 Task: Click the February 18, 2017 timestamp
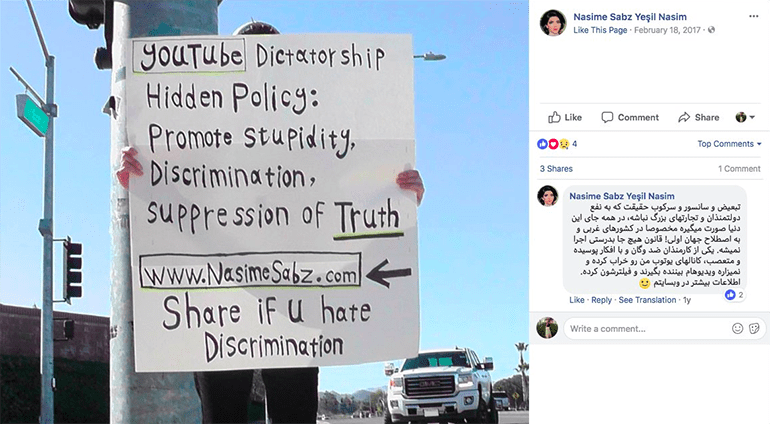coord(667,30)
